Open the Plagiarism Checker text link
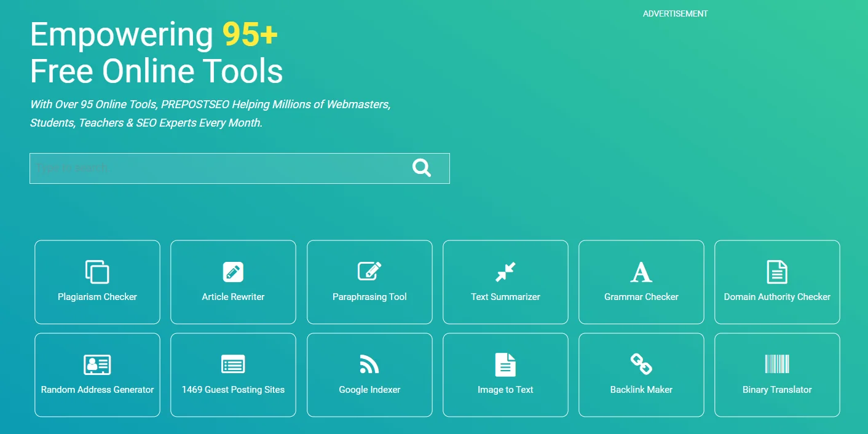This screenshot has height=434, width=868. [97, 297]
